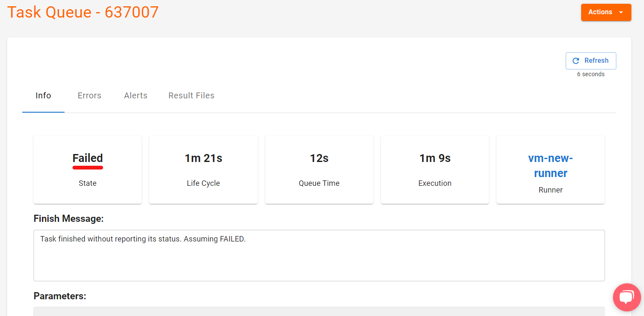
Task: Open the Actions dropdown menu
Action: tap(606, 12)
